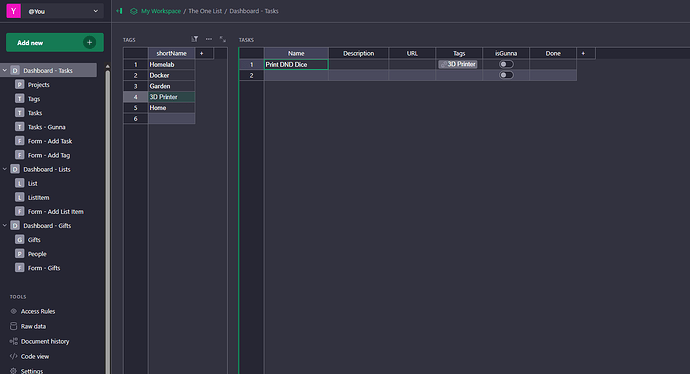Open Code view tool
The height and width of the screenshot is (374, 690).
[35, 356]
